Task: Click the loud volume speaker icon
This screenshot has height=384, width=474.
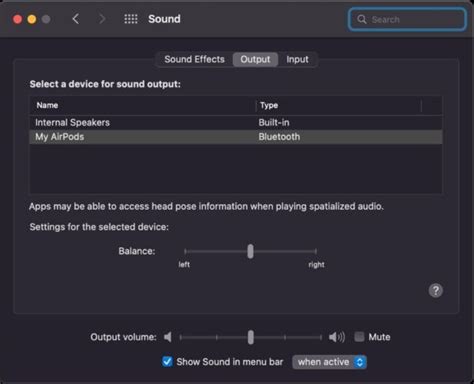Action: pos(337,337)
